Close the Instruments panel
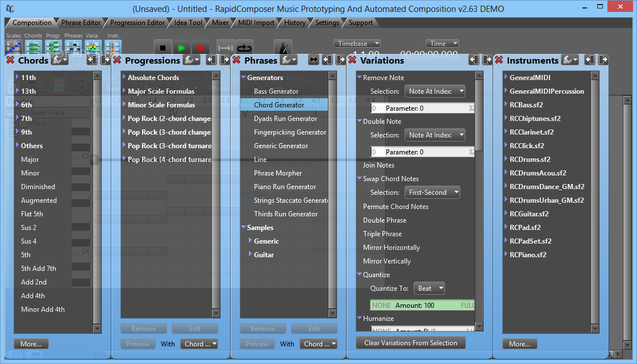Screen dimensions: 637x364 click(x=499, y=60)
